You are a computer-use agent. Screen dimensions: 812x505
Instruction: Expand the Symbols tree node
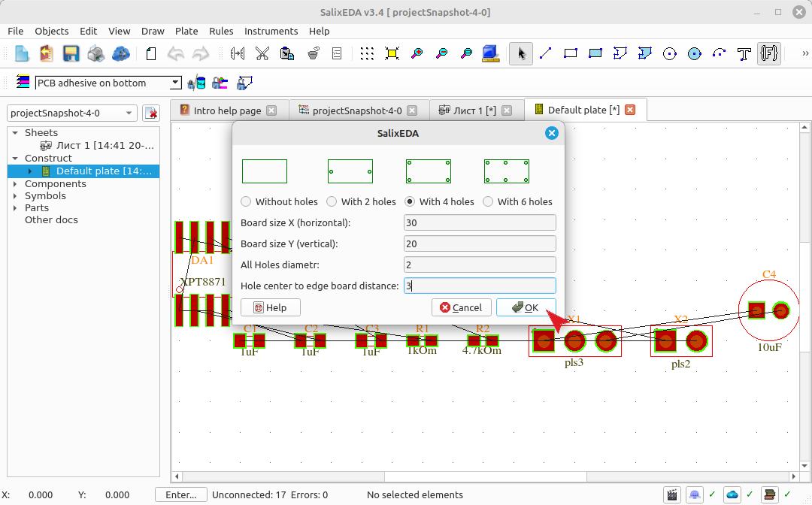coord(15,195)
